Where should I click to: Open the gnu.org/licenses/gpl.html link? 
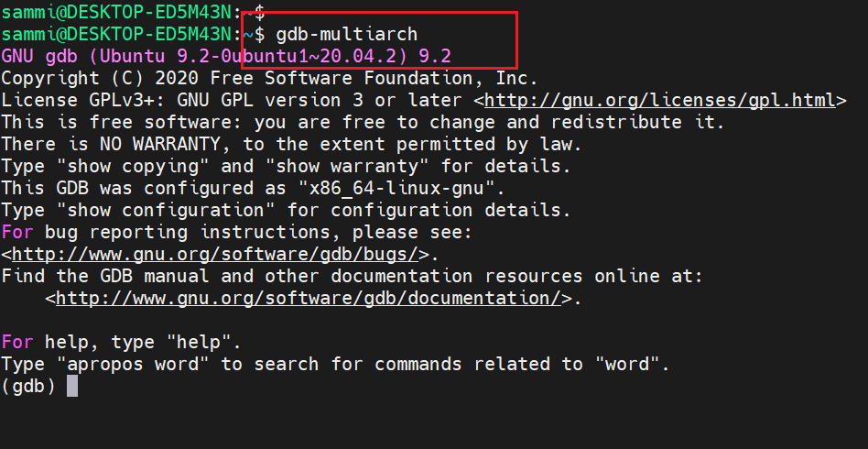pos(660,100)
